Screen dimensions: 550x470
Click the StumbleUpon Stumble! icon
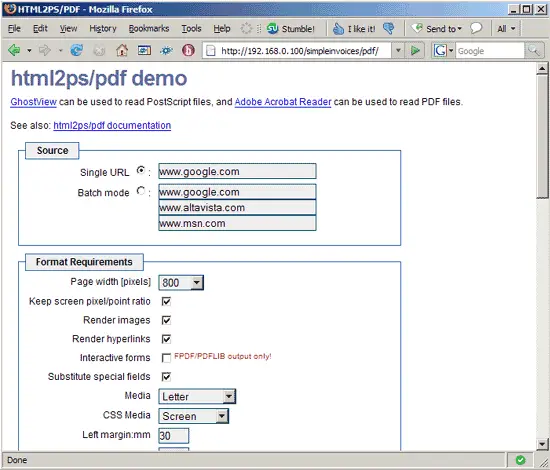273,28
